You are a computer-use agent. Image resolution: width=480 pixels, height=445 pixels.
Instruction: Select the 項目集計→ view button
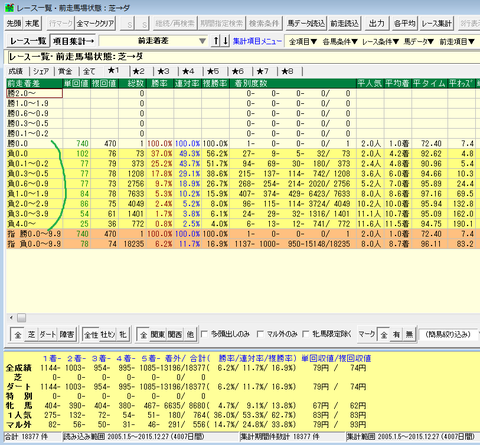pyautogui.click(x=73, y=41)
